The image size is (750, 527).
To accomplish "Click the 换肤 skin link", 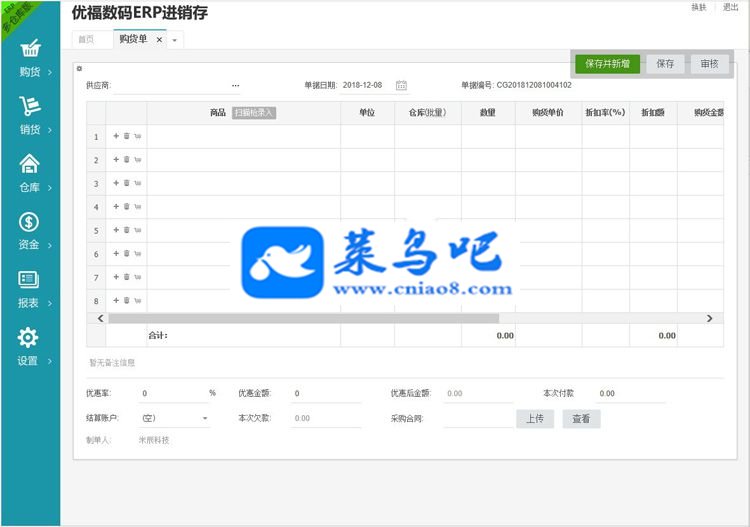I will 699,7.
